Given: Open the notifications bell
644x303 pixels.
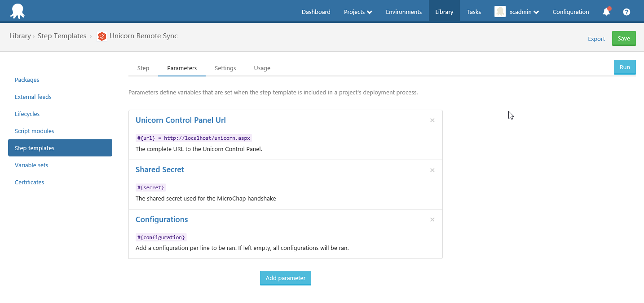Looking at the screenshot, I should (x=606, y=12).
